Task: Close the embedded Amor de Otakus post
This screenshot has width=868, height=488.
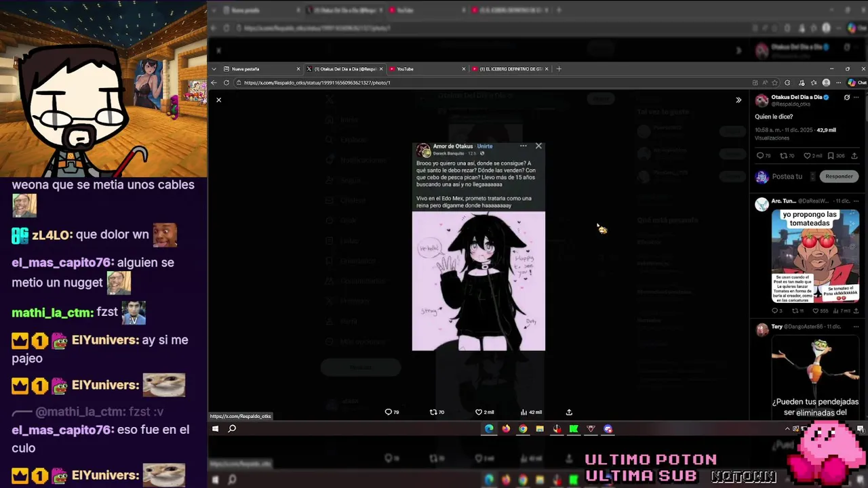Action: (x=538, y=146)
